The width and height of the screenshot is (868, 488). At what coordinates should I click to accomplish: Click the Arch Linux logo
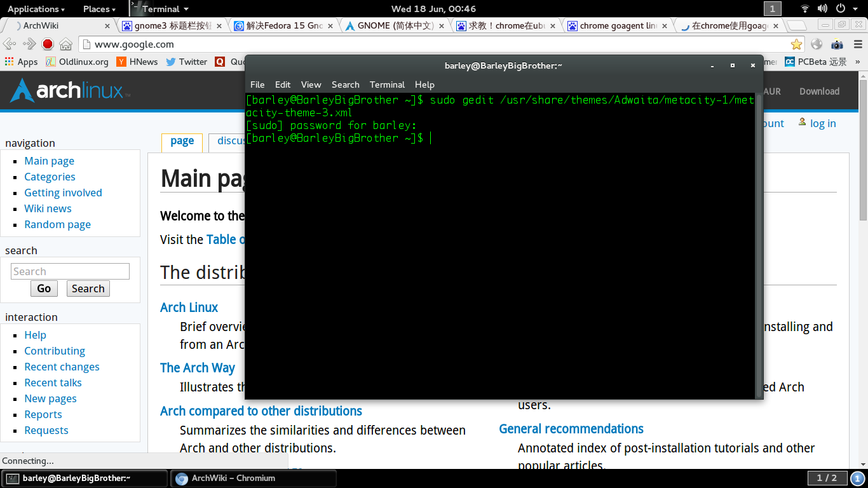[x=70, y=91]
